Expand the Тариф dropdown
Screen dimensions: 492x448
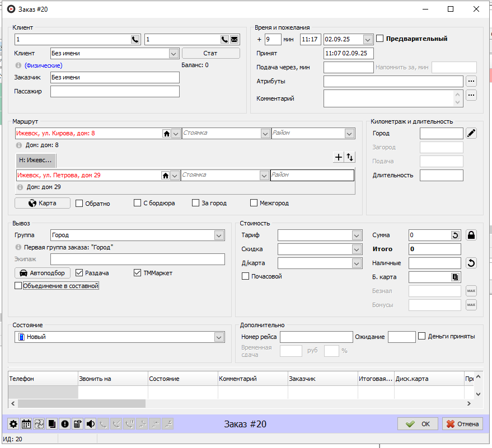click(357, 235)
